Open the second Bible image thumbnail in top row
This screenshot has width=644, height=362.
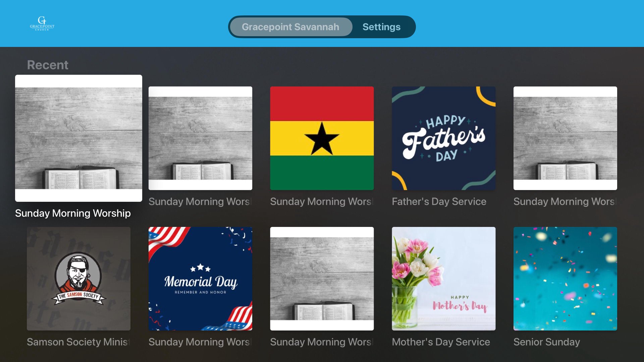click(x=200, y=138)
